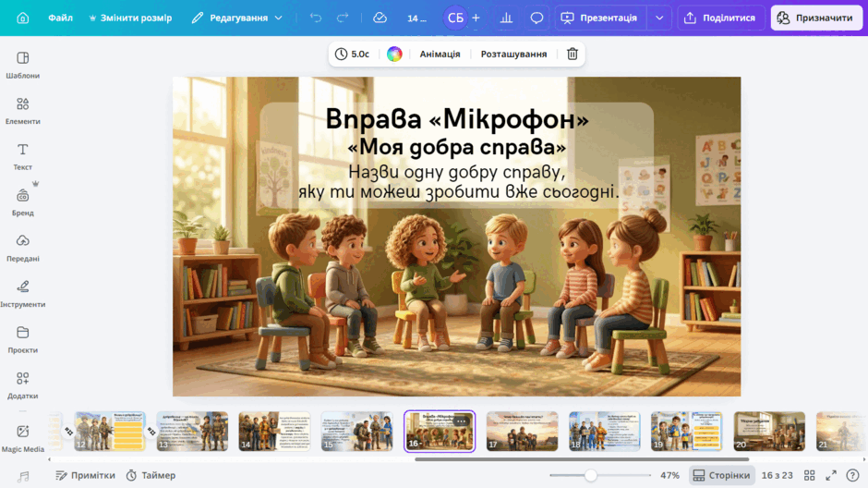Open Текст panel in sidebar
The width and height of the screenshot is (868, 488).
click(23, 156)
